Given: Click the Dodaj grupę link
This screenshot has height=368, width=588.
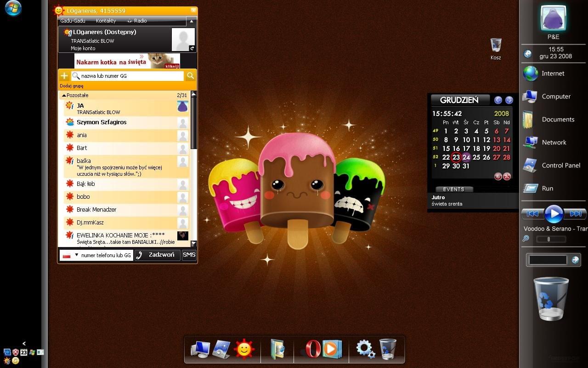Looking at the screenshot, I should pyautogui.click(x=72, y=86).
